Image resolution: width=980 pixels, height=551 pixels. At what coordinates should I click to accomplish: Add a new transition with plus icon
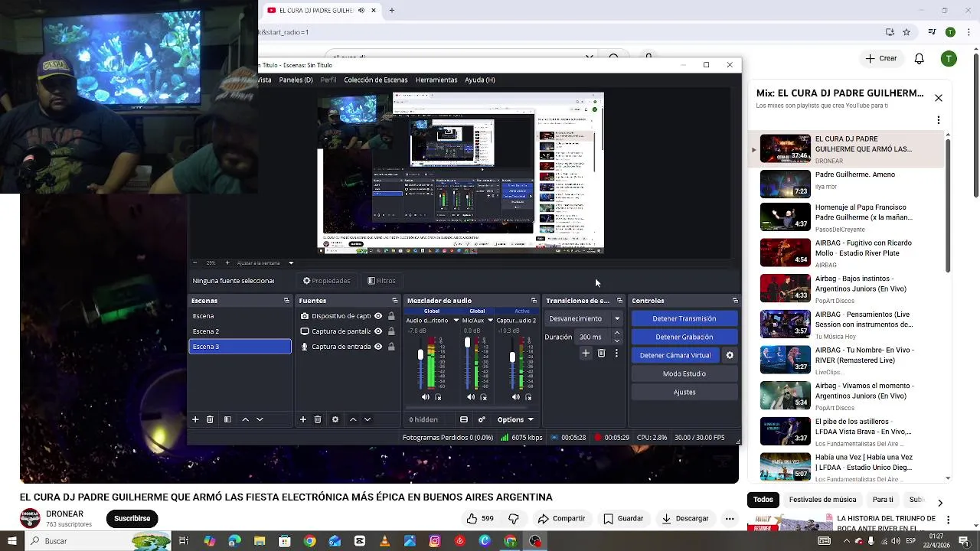[586, 354]
